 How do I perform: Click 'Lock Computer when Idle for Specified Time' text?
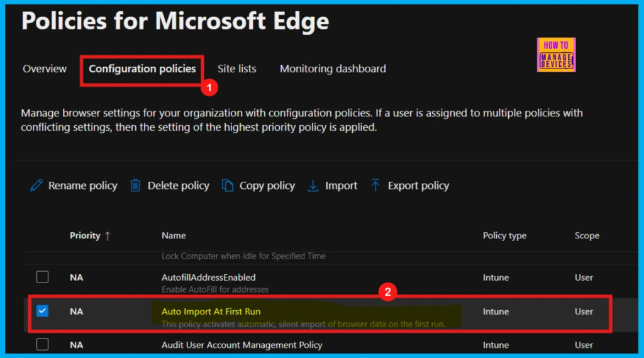pyautogui.click(x=243, y=255)
